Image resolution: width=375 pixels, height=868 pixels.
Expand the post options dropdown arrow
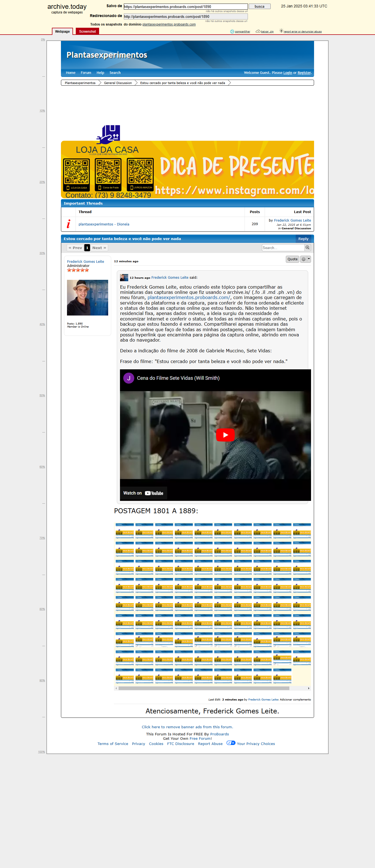tap(309, 259)
